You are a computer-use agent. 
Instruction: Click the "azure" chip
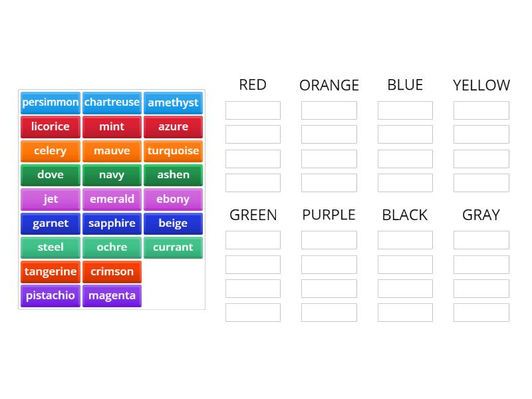point(174,126)
